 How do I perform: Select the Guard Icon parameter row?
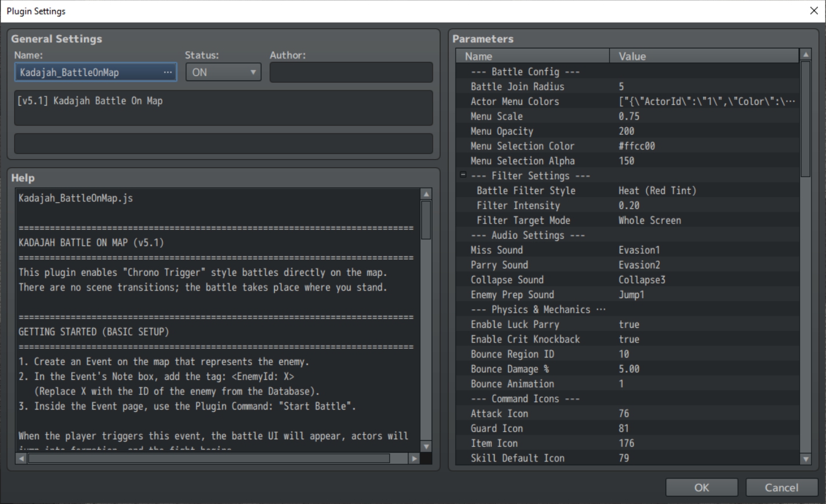tap(628, 429)
